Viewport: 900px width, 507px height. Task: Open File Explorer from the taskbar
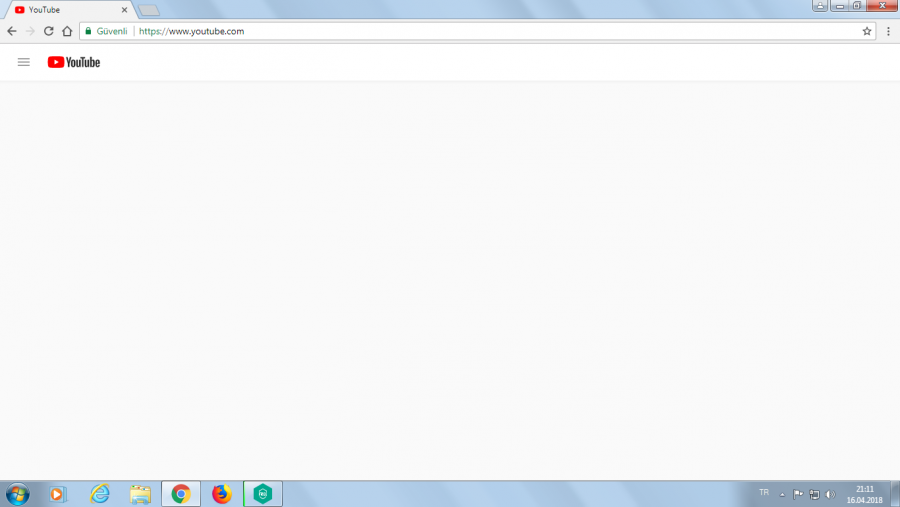pyautogui.click(x=140, y=494)
